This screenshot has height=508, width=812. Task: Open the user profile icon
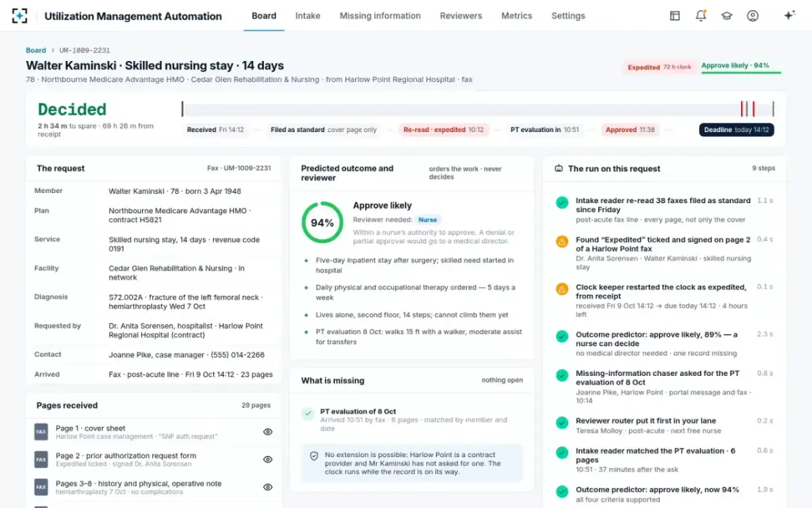click(752, 16)
